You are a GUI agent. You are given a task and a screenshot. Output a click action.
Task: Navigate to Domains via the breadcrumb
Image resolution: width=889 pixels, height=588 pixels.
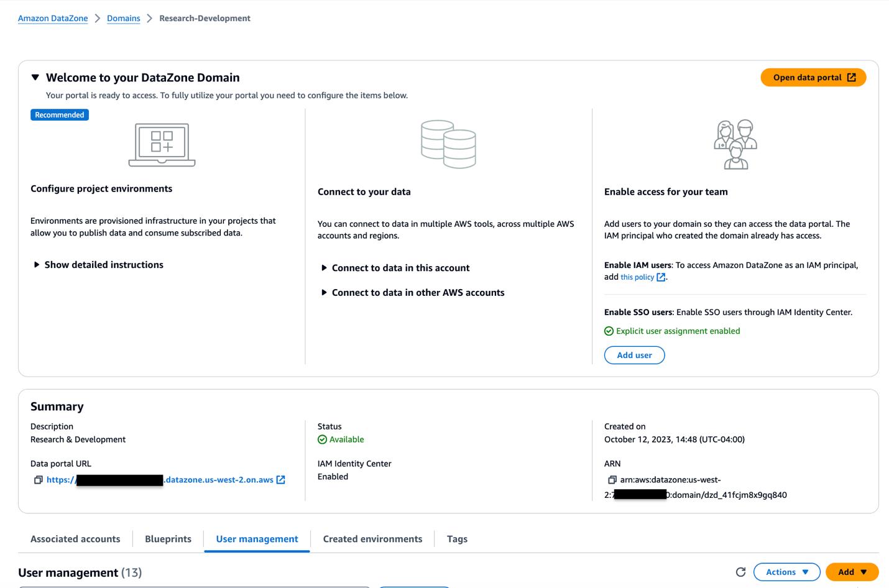coord(123,18)
